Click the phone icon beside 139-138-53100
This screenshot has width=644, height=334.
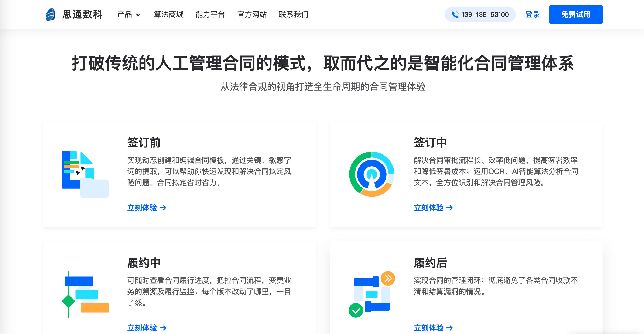point(455,14)
